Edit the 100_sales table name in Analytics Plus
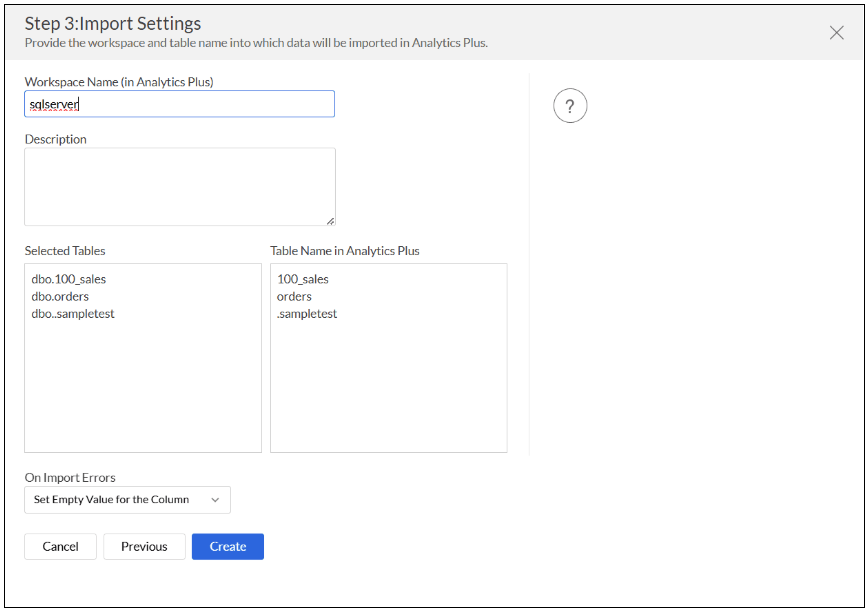 pyautogui.click(x=303, y=279)
